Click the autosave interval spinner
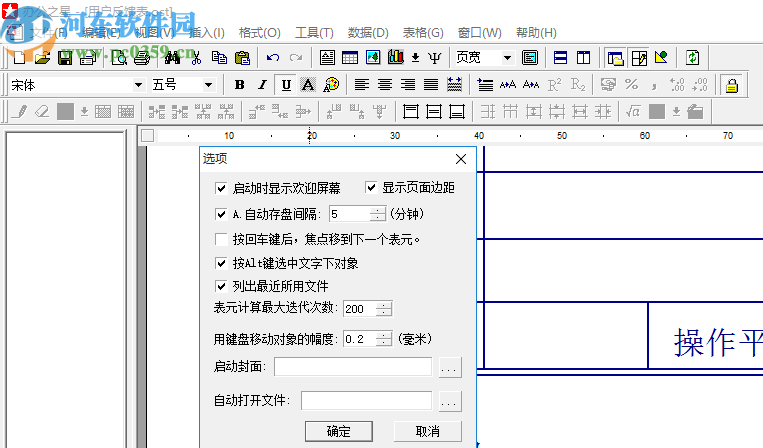The image size is (763, 448). click(x=378, y=214)
